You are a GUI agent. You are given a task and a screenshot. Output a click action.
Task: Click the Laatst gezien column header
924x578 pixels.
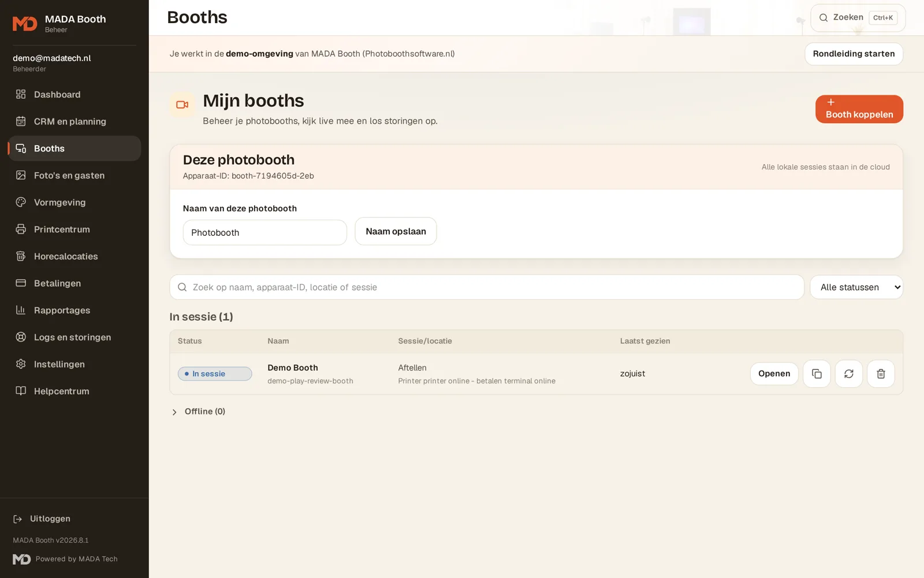point(645,341)
